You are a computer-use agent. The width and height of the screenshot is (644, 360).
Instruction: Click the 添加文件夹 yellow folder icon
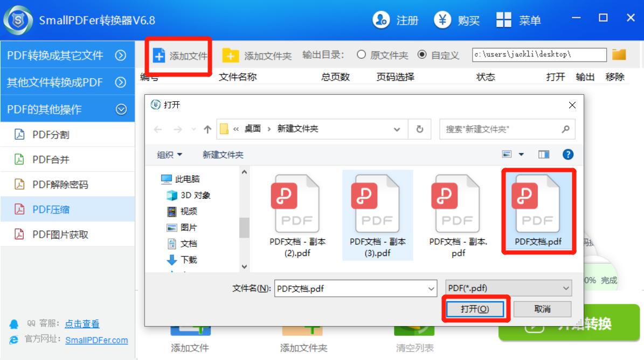(231, 56)
